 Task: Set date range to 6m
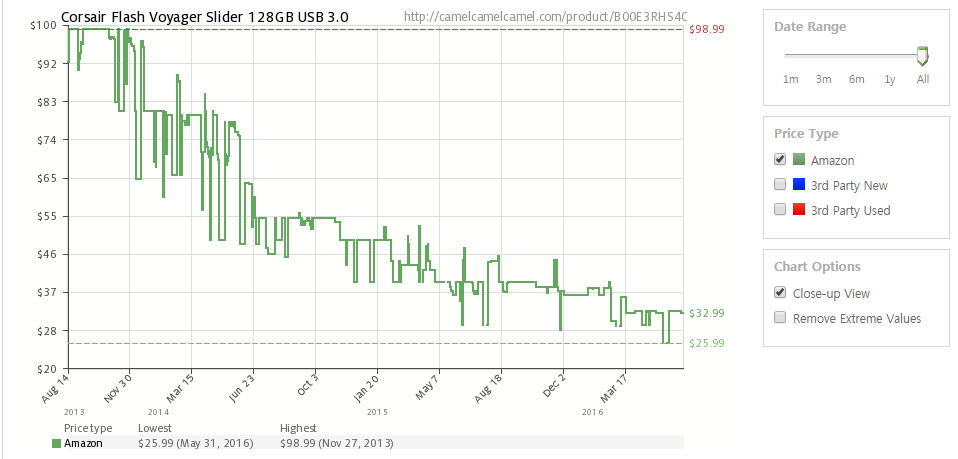click(x=856, y=79)
